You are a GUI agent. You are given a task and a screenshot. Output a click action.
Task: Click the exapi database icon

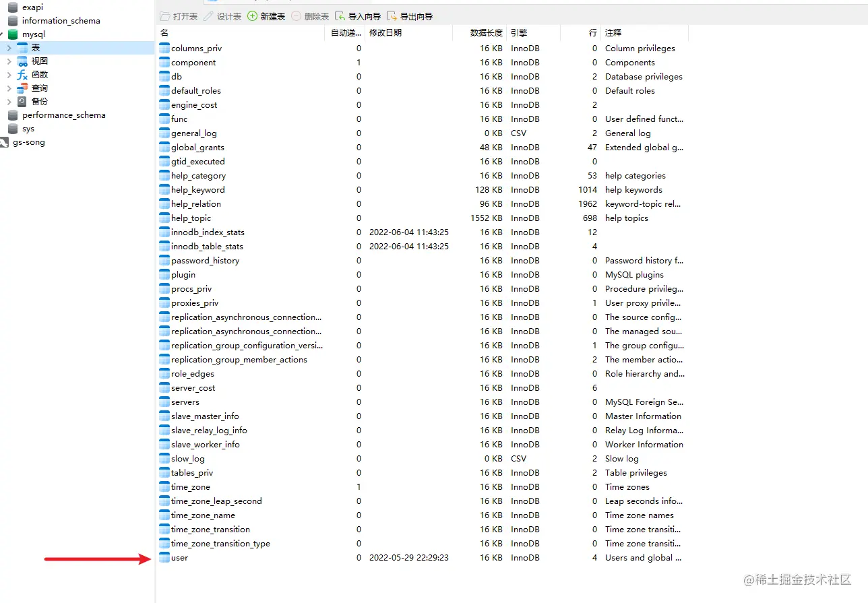(13, 7)
